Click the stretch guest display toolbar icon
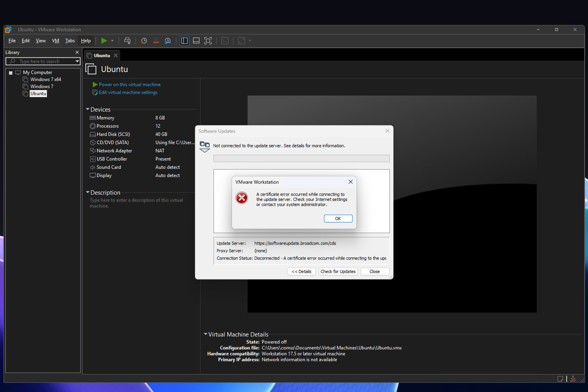The height and width of the screenshot is (392, 588). click(x=241, y=41)
